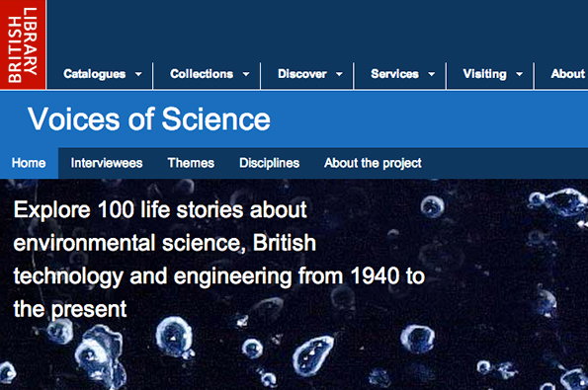Open the Collections menu
Viewport: 588px width, 390px height.
coord(202,74)
